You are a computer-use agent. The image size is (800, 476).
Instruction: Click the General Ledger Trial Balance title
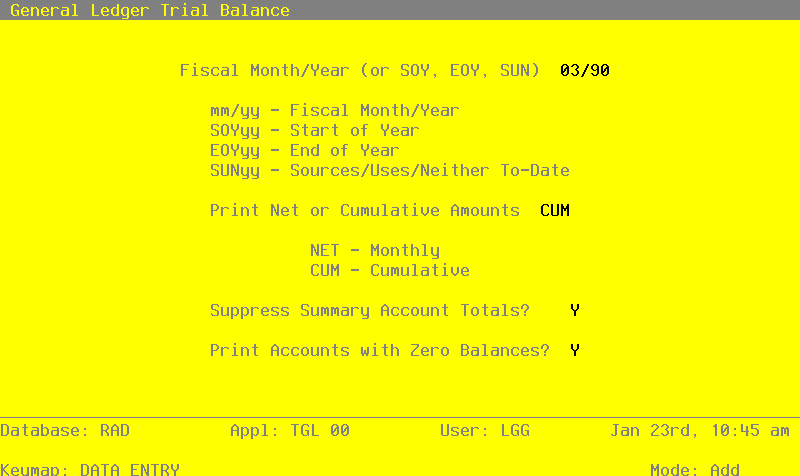tap(150, 10)
